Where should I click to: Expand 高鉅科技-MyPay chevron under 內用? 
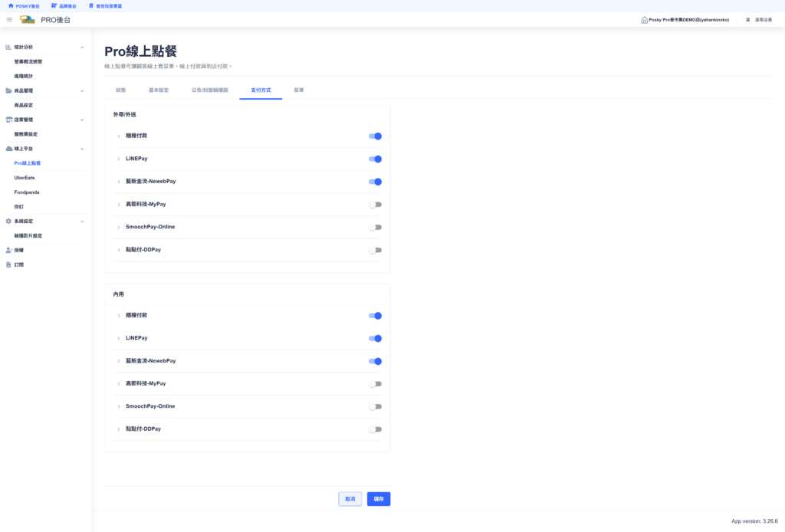tap(119, 384)
